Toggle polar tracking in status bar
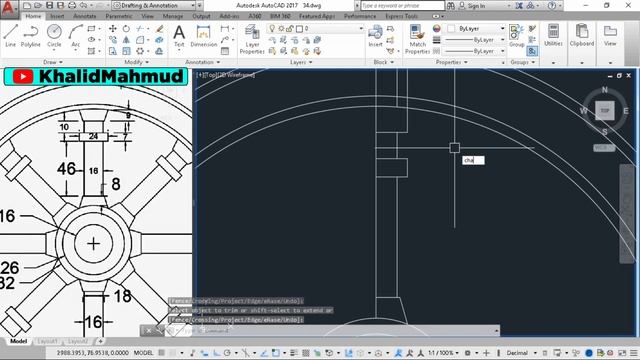 227,353
